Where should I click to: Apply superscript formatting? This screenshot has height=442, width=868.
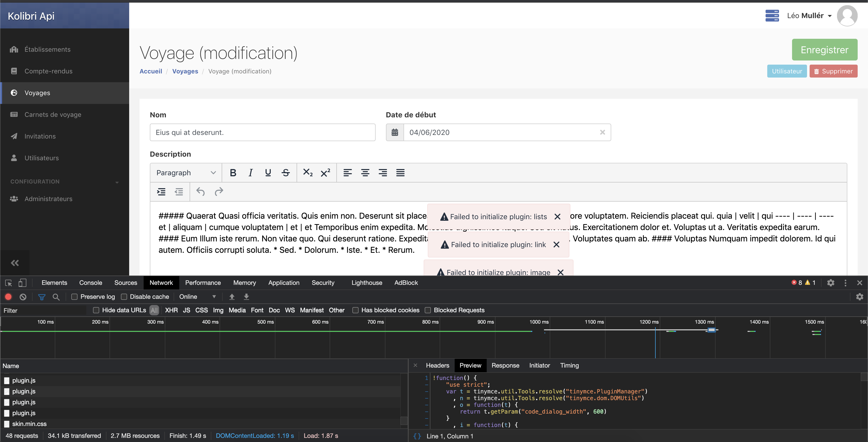(x=325, y=173)
